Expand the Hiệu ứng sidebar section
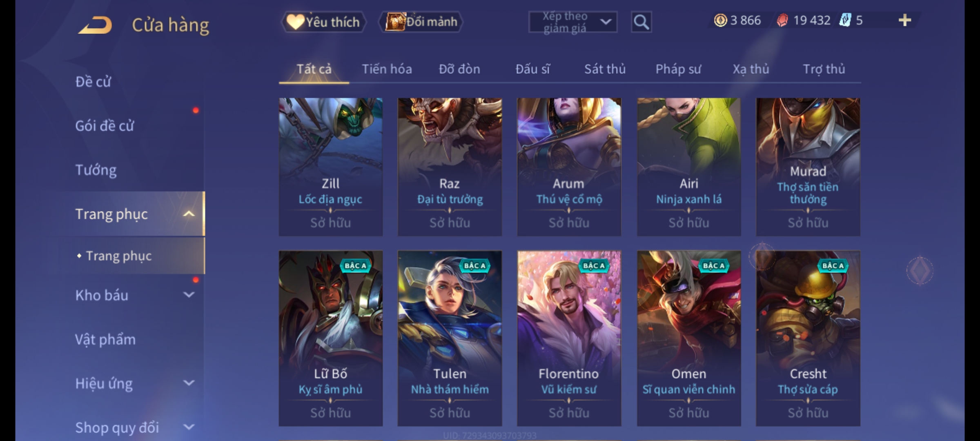The width and height of the screenshot is (980, 441). [x=189, y=383]
